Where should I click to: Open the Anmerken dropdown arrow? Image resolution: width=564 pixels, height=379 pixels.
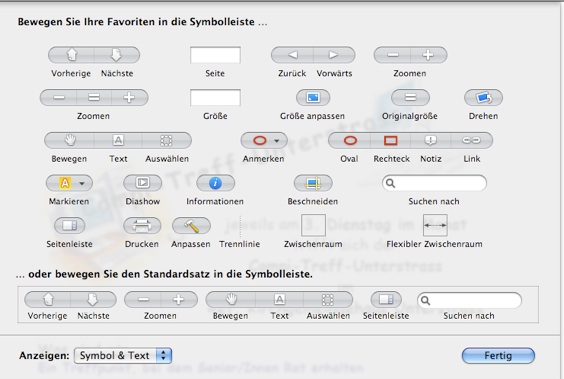pyautogui.click(x=277, y=141)
